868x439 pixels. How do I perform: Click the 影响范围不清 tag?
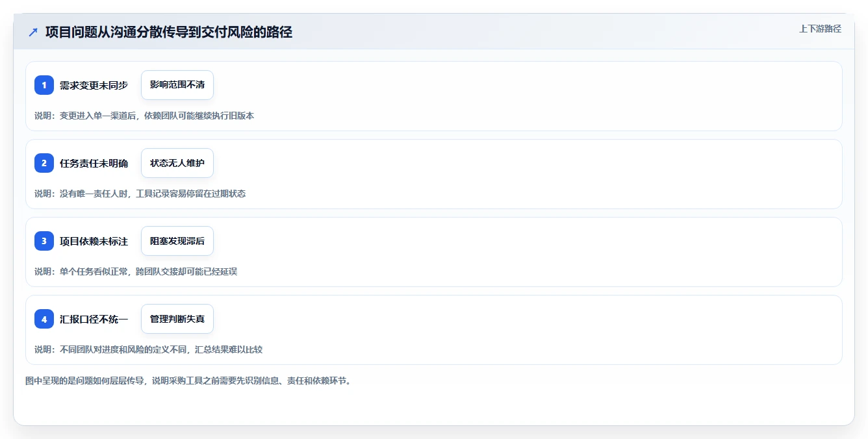coord(177,85)
